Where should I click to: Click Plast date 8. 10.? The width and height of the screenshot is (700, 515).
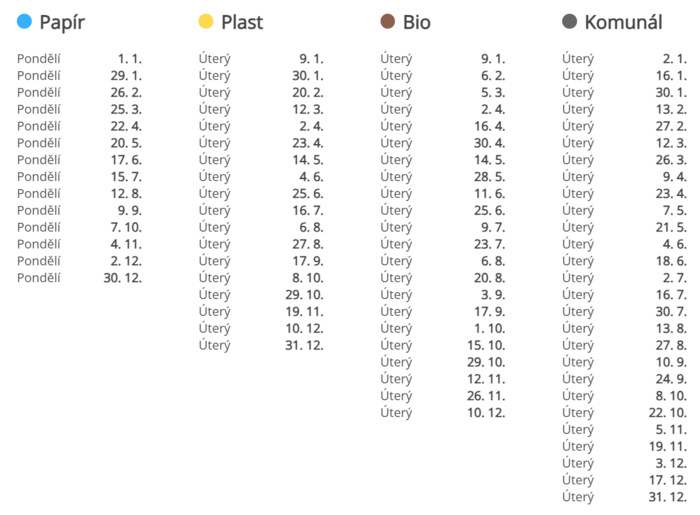tap(308, 278)
